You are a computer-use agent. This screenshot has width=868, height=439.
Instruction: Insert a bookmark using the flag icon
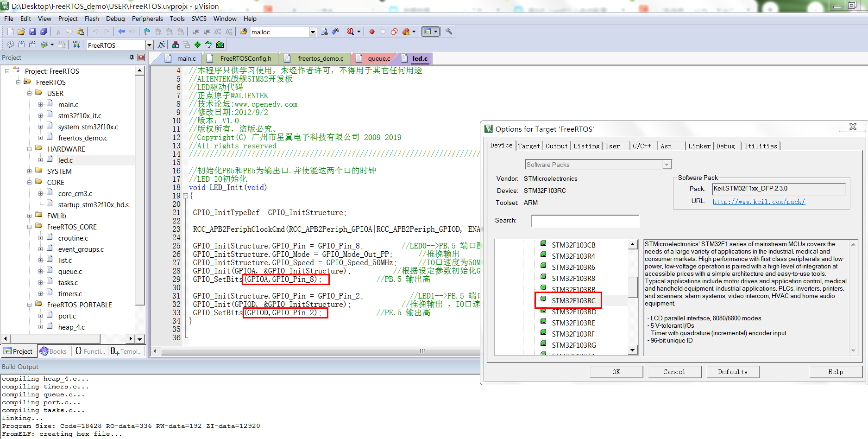pos(147,32)
